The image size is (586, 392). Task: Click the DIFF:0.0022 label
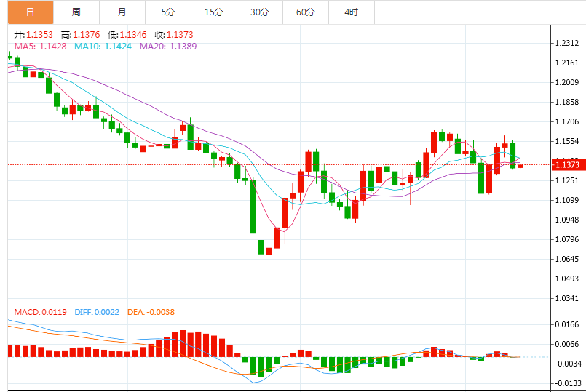(x=97, y=312)
